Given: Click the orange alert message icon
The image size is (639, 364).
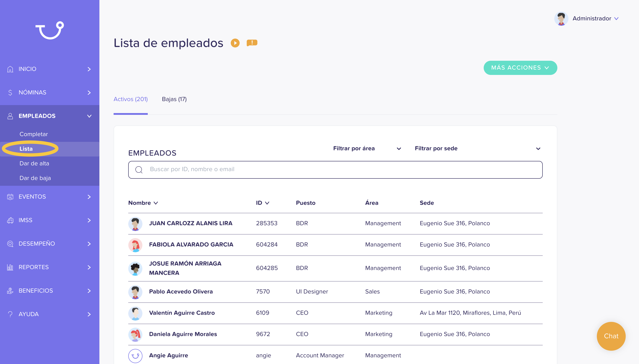Looking at the screenshot, I should pos(252,43).
